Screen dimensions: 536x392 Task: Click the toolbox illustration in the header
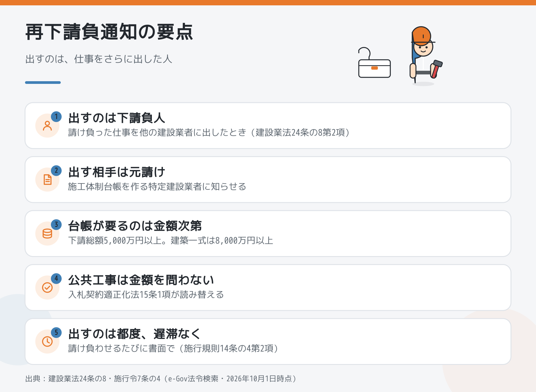pos(374,62)
